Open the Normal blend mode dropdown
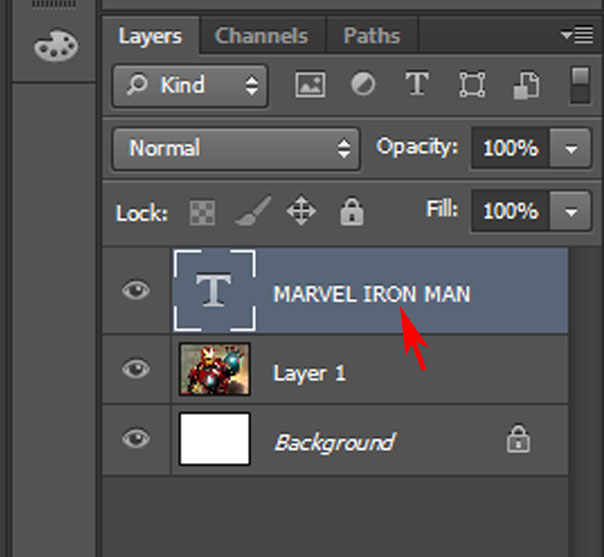 pos(236,149)
